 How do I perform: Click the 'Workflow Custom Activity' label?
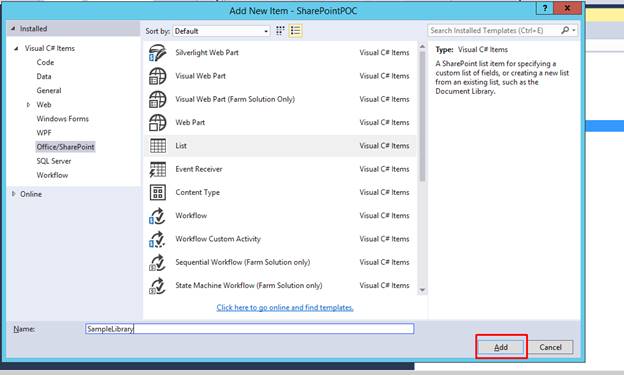click(218, 239)
